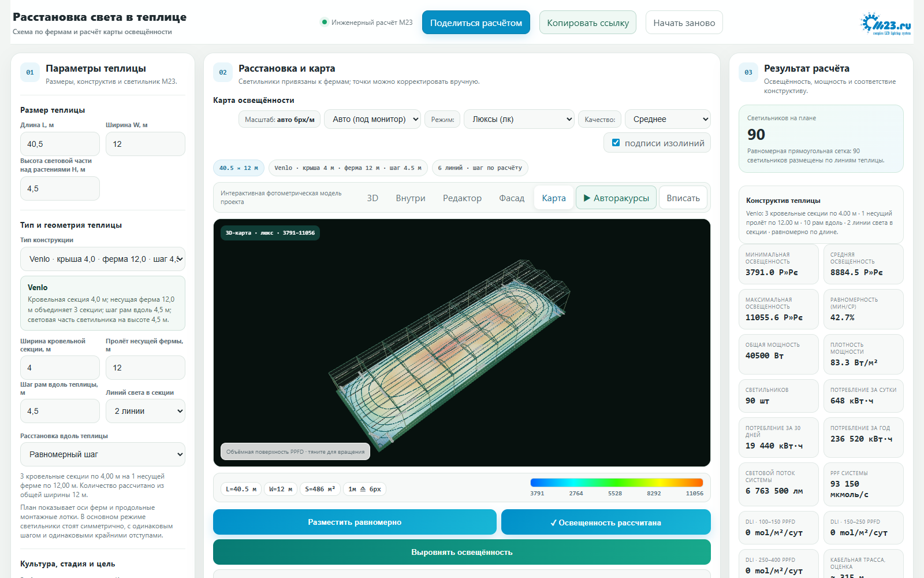Screen dimensions: 924x578
Task: Click the Высота световой части H field
Action: (60, 188)
